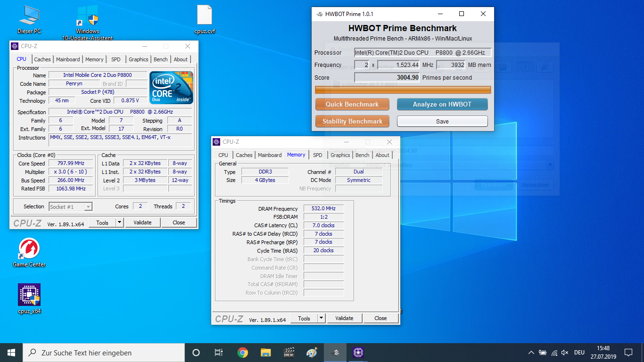The height and width of the screenshot is (362, 644).
Task: Open Task View from the taskbar
Action: (x=219, y=353)
